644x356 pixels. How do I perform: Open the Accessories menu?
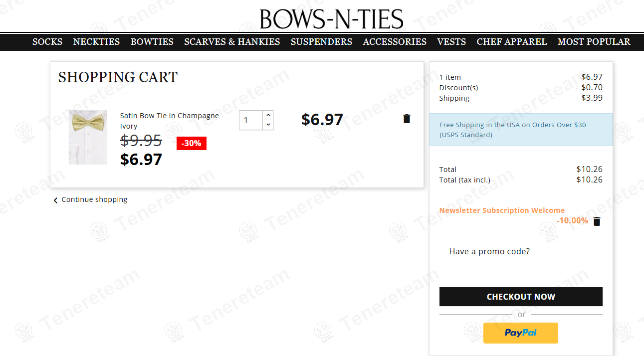[394, 42]
